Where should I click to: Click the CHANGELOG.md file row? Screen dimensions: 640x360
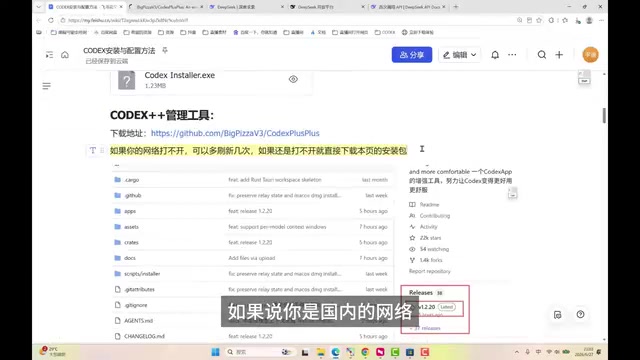pyautogui.click(x=251, y=336)
